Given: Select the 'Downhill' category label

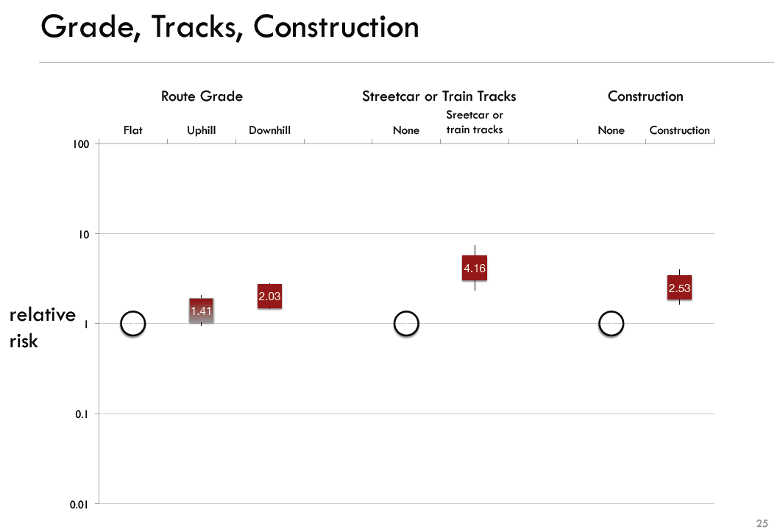Looking at the screenshot, I should tap(270, 130).
